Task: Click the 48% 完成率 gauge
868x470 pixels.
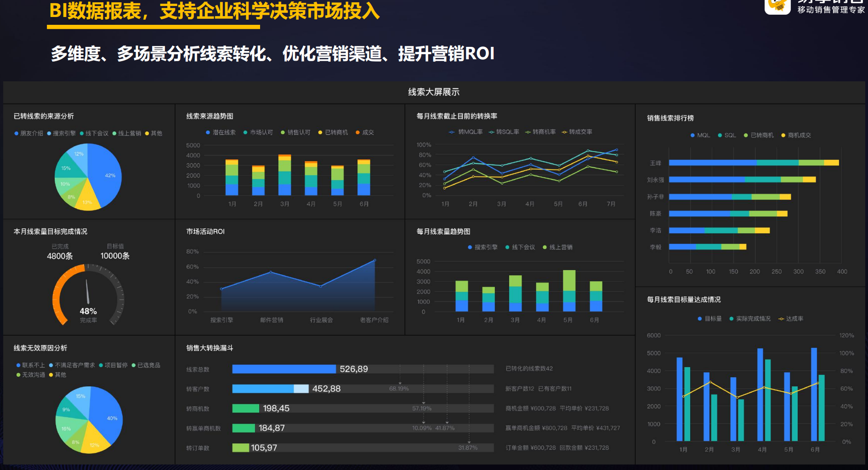Action: pyautogui.click(x=88, y=294)
